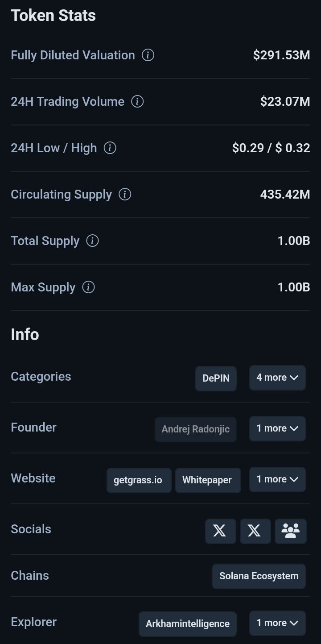Click info icon next to Fully Diluted Valuation
The image size is (321, 644).
[148, 55]
